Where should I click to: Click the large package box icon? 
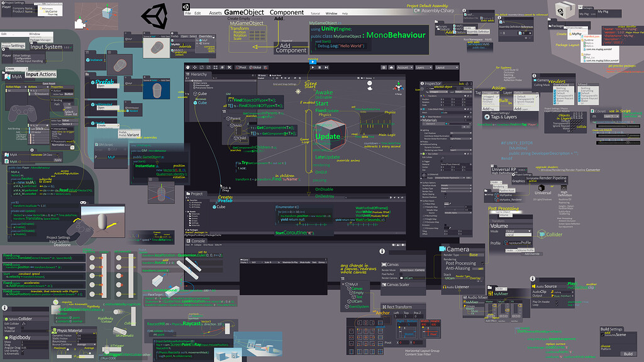[x=565, y=10]
